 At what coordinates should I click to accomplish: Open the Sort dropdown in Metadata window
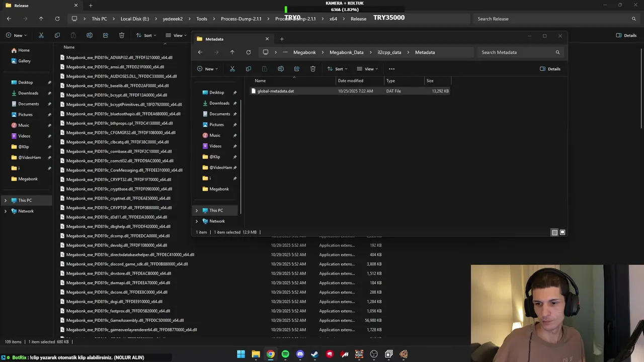click(337, 69)
